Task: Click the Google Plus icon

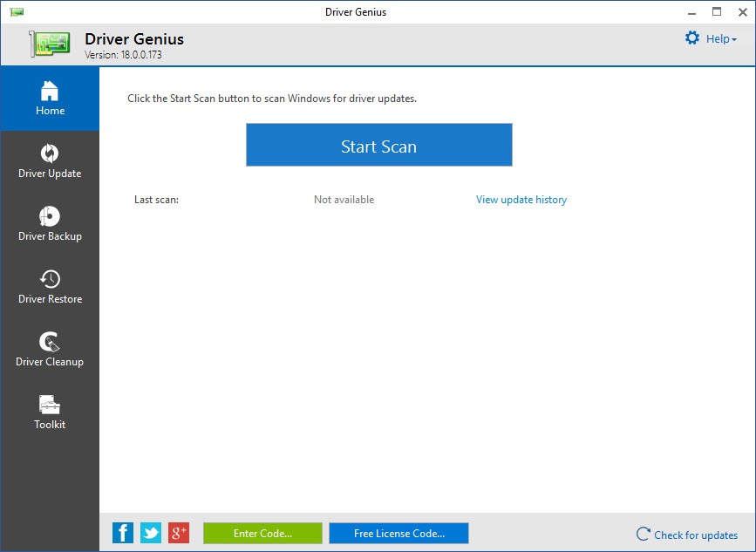Action: click(179, 533)
